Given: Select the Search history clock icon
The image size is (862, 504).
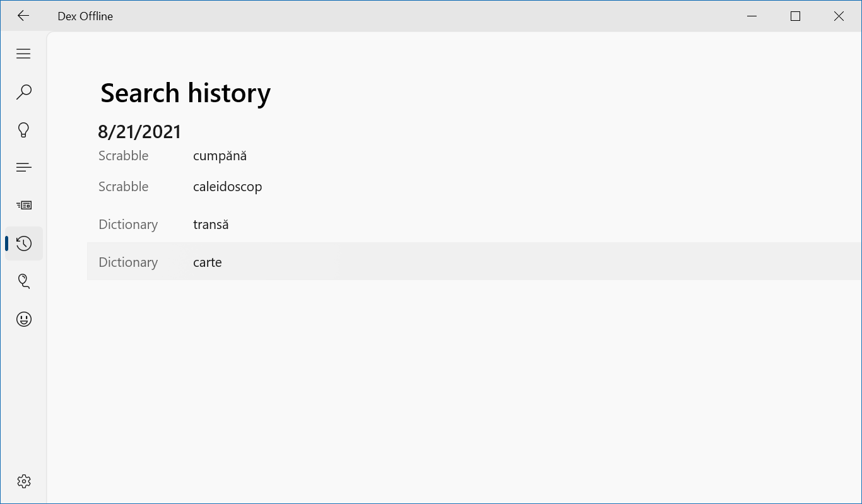Looking at the screenshot, I should click(24, 243).
